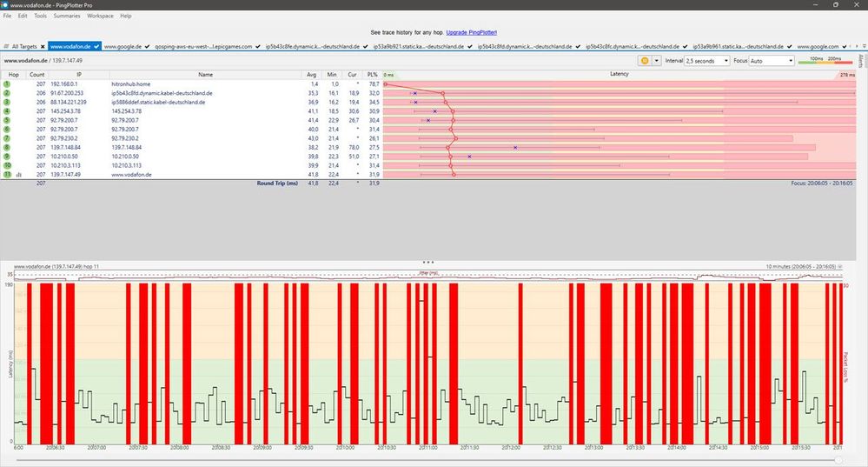Click the splitter dots above timeline graph
The height and width of the screenshot is (467, 868).
(x=427, y=262)
